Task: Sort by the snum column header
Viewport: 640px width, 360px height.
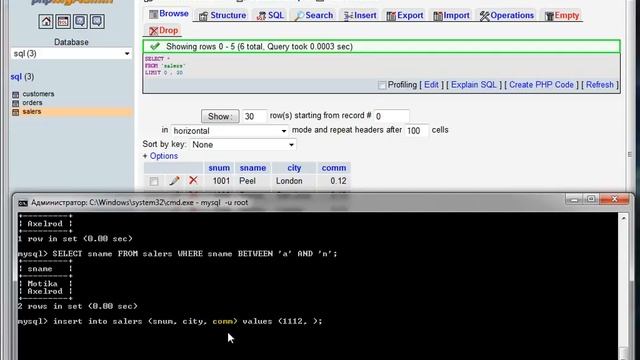Action: click(219, 168)
